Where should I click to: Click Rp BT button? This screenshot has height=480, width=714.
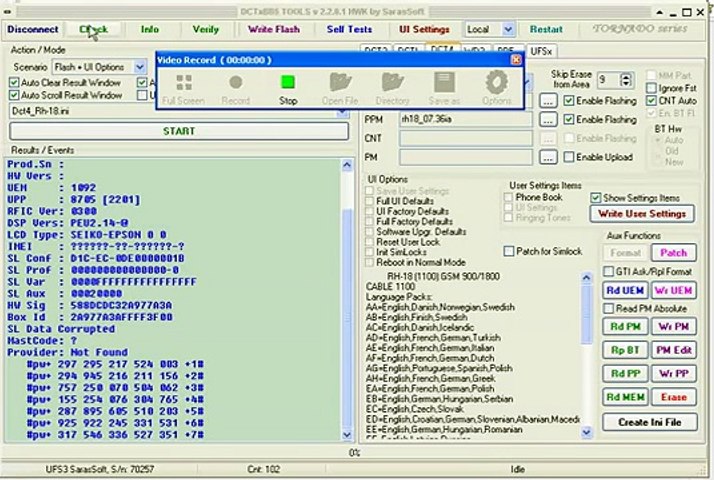tap(625, 350)
